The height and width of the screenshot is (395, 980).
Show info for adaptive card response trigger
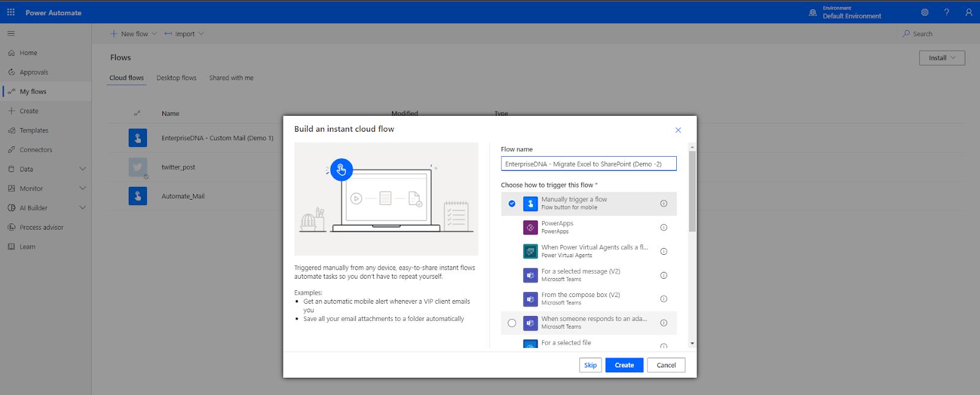[x=663, y=323]
